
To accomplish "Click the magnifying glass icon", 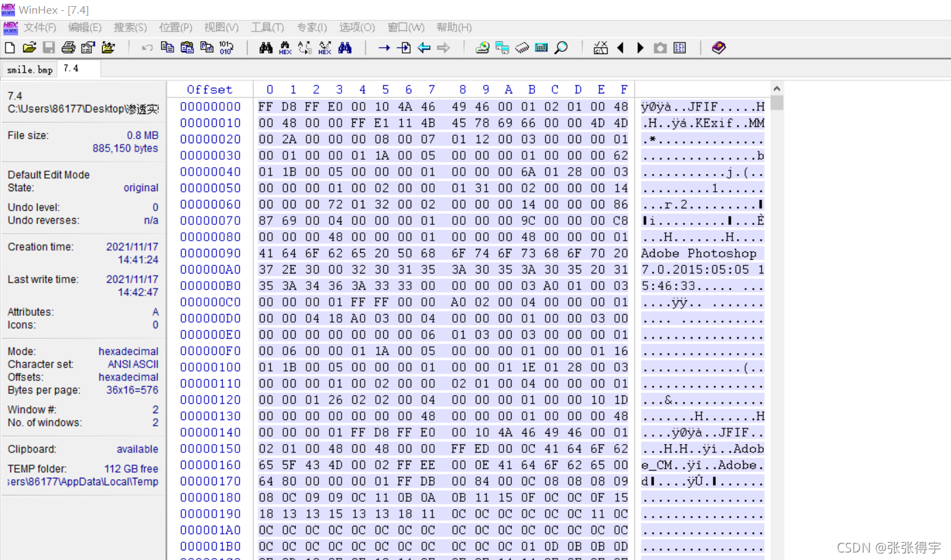I will point(562,47).
